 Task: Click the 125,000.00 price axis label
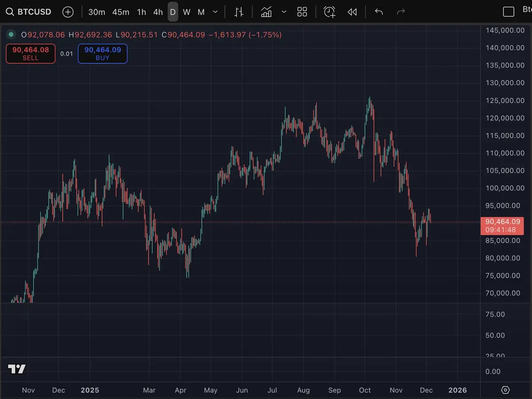(x=505, y=101)
